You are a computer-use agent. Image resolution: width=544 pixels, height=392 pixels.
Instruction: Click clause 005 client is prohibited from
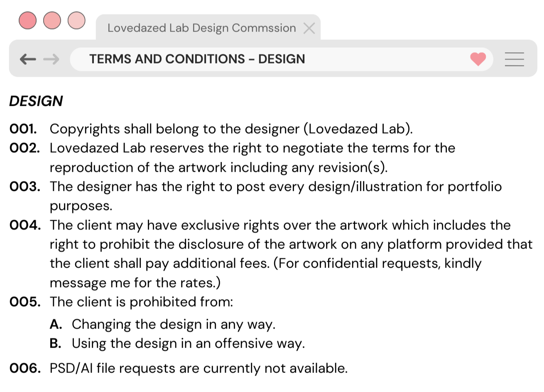click(x=121, y=302)
